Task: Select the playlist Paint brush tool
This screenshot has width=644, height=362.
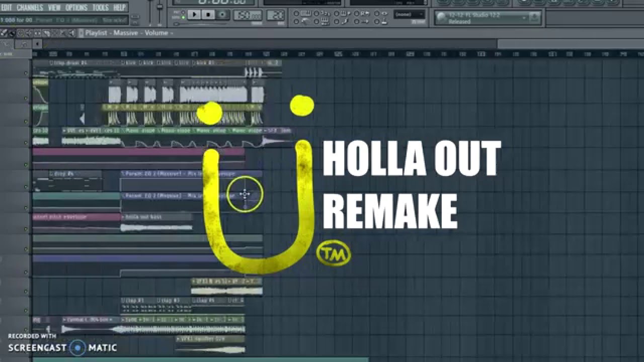Action: [12, 33]
